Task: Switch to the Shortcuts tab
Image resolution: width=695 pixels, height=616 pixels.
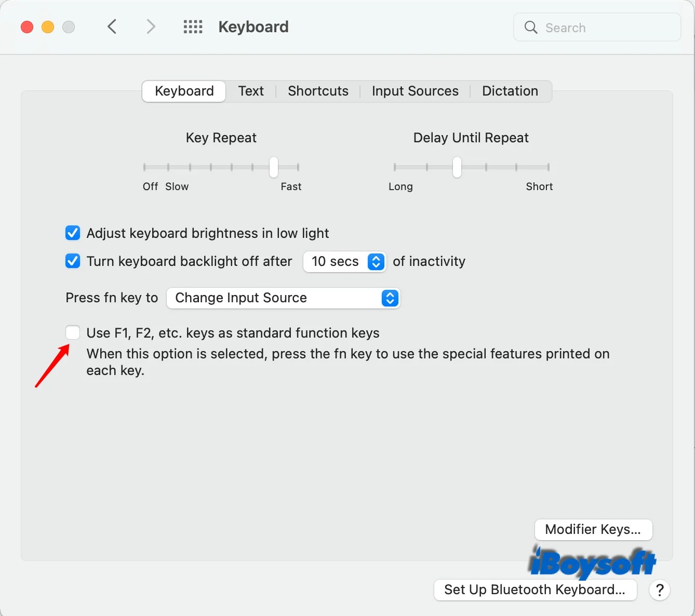Action: tap(318, 91)
